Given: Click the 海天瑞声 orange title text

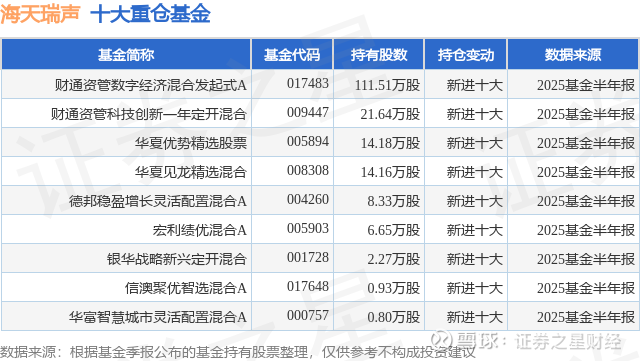Looking at the screenshot, I should [40, 14].
